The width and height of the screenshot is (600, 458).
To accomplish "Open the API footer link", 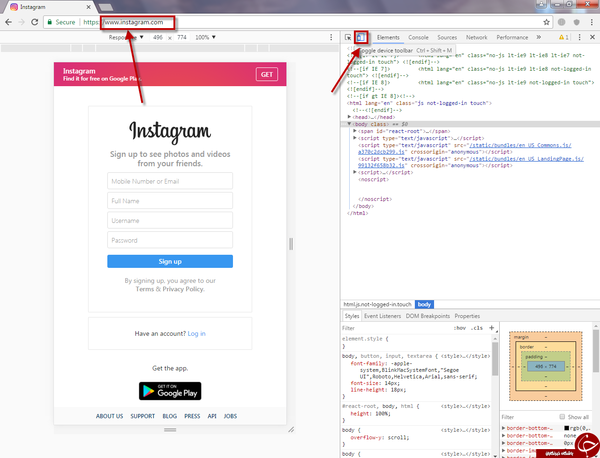I will pos(212,416).
